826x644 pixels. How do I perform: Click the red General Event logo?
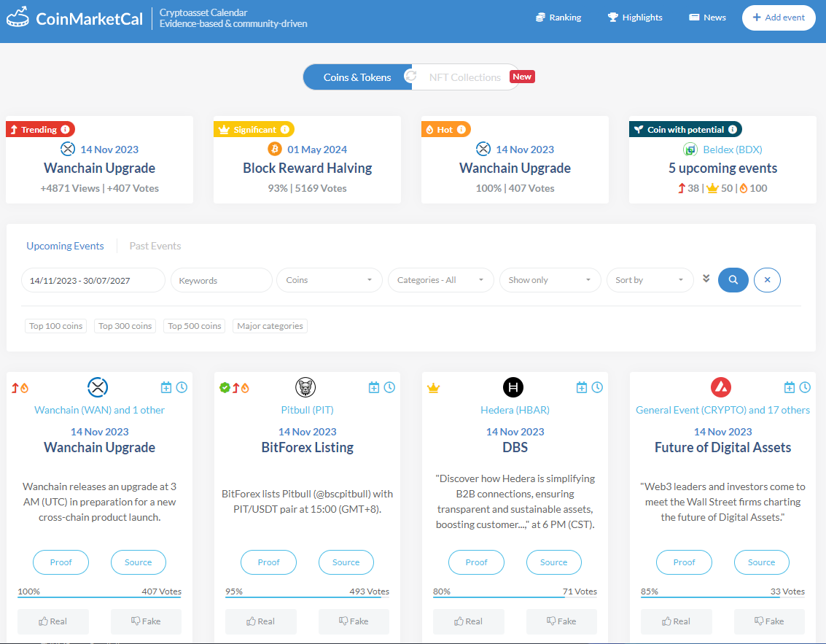pos(721,387)
